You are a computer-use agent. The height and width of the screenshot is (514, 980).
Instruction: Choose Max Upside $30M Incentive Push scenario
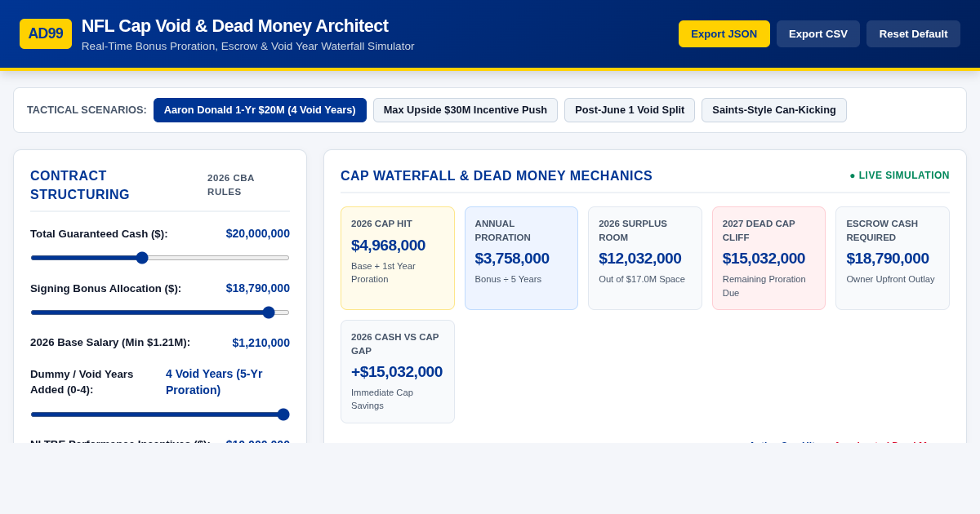[x=465, y=110]
